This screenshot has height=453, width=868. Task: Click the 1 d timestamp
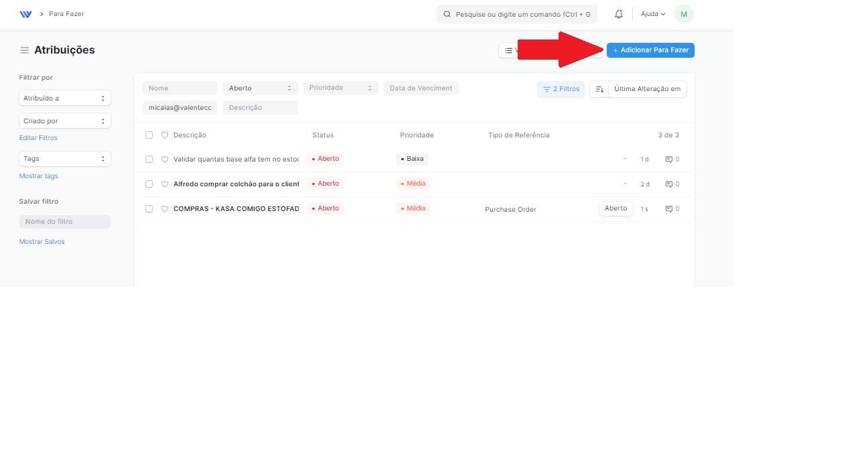tap(644, 159)
